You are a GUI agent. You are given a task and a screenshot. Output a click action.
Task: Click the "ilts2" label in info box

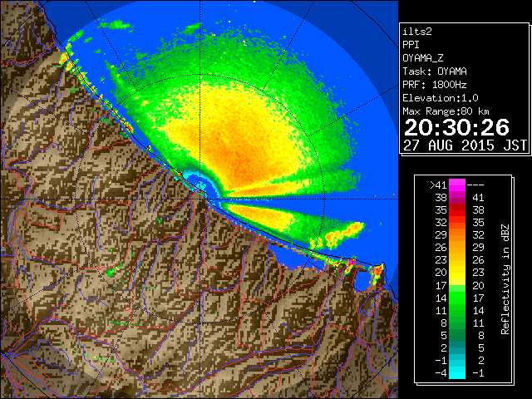point(417,32)
